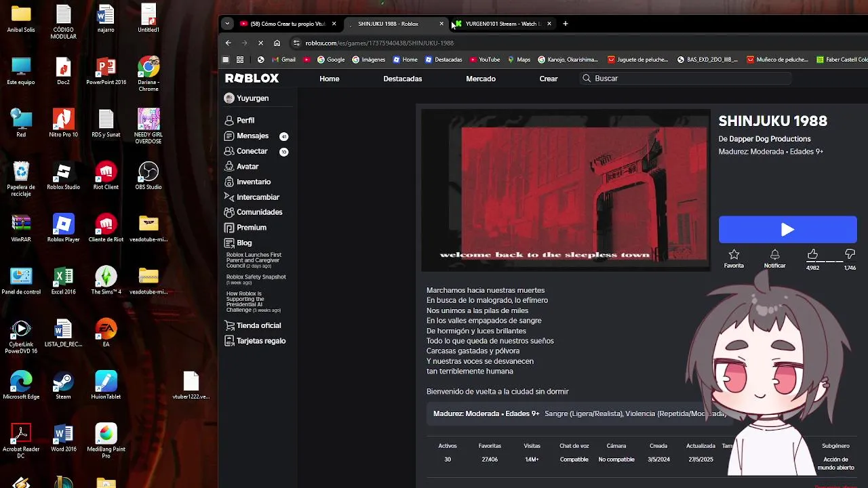Open Crear in Roblox header
This screenshot has height=488, width=868.
[x=549, y=79]
